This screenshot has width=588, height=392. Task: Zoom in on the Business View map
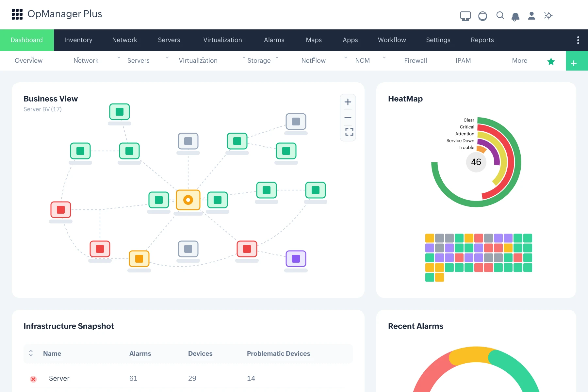pyautogui.click(x=348, y=102)
